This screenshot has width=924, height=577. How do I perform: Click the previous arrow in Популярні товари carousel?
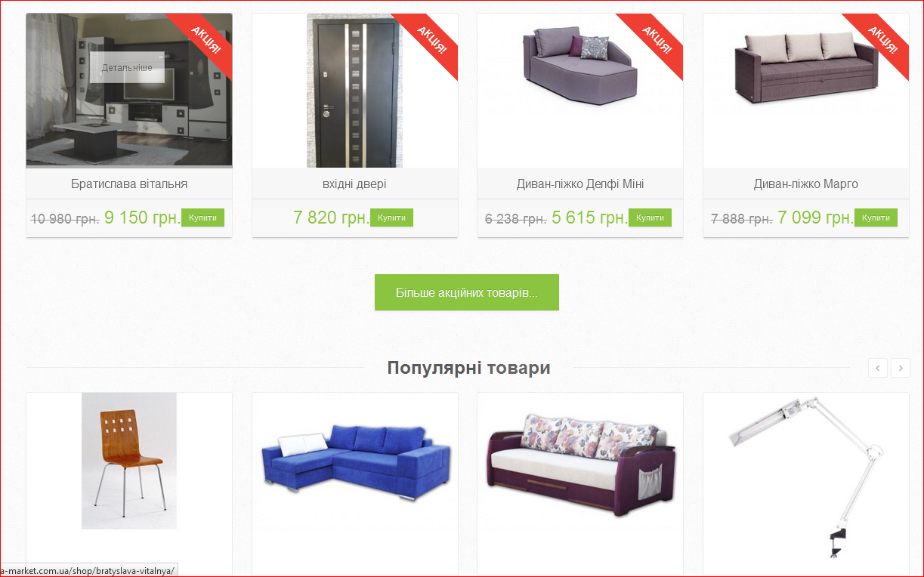click(878, 368)
